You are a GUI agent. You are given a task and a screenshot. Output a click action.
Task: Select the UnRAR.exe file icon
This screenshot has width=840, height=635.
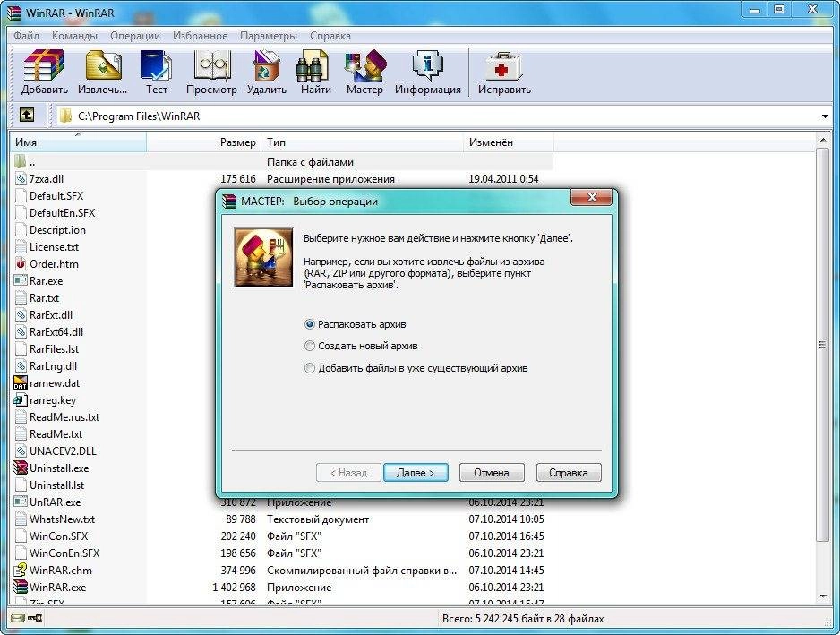(21, 502)
